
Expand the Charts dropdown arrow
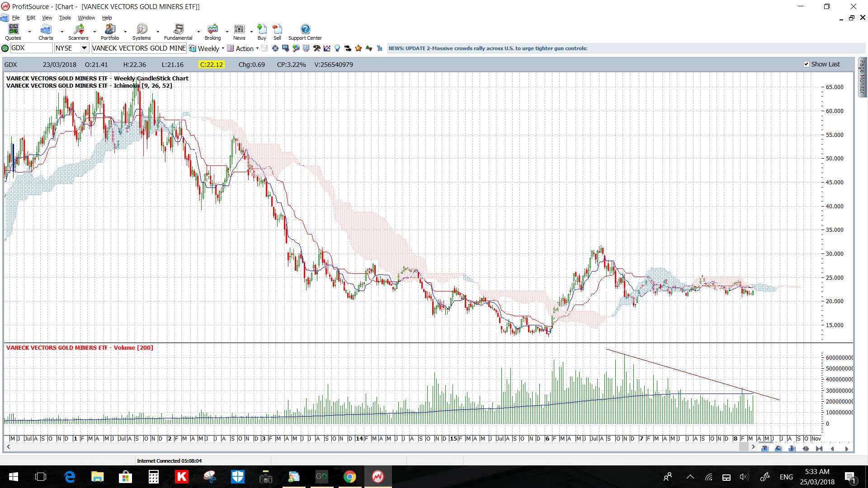62,32
